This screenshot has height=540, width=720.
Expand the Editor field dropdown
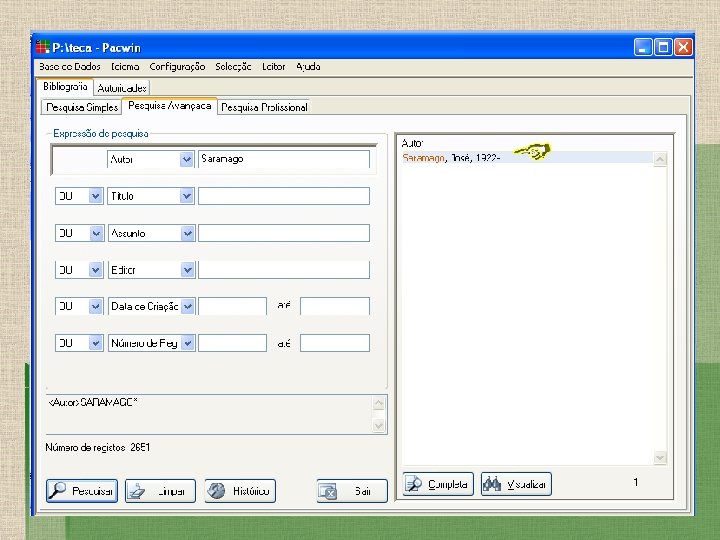187,270
